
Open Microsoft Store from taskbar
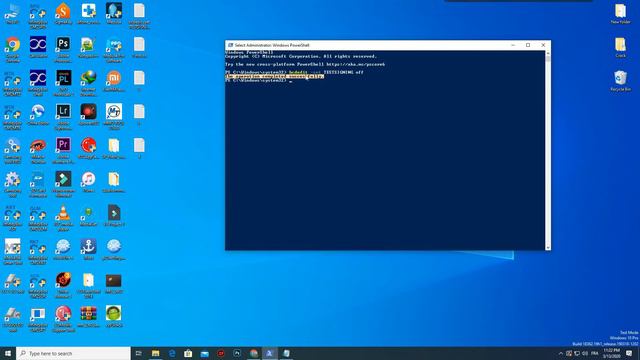coord(188,353)
